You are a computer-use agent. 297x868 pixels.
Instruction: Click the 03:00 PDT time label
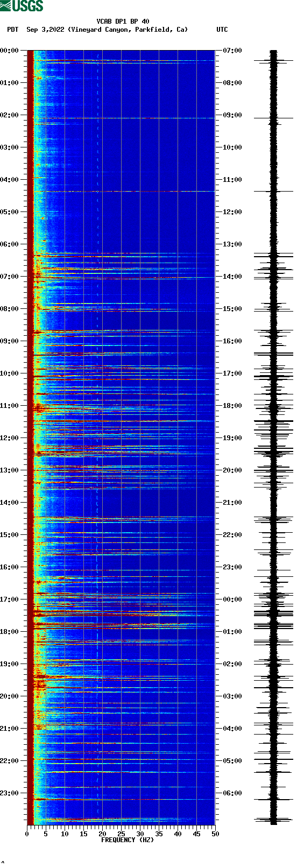tap(10, 147)
